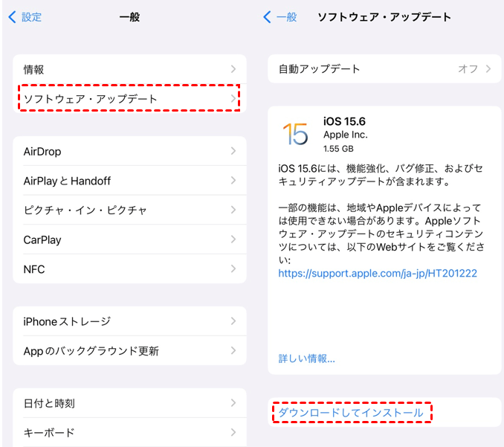This screenshot has width=504, height=447.
Task: Open AirDrop settings
Action: 129,151
